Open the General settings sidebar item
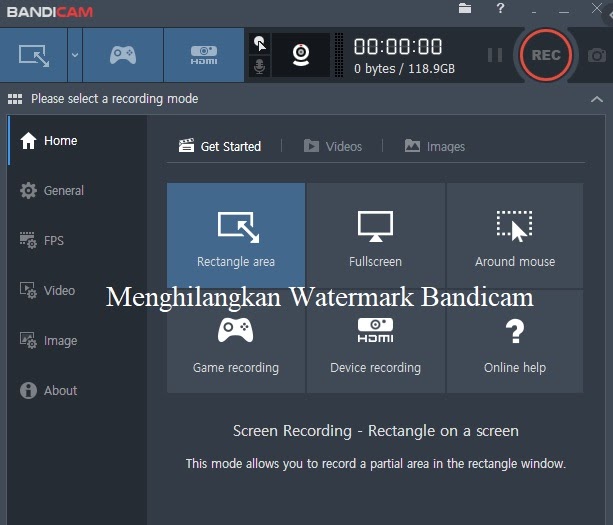This screenshot has width=613, height=525. [x=77, y=191]
